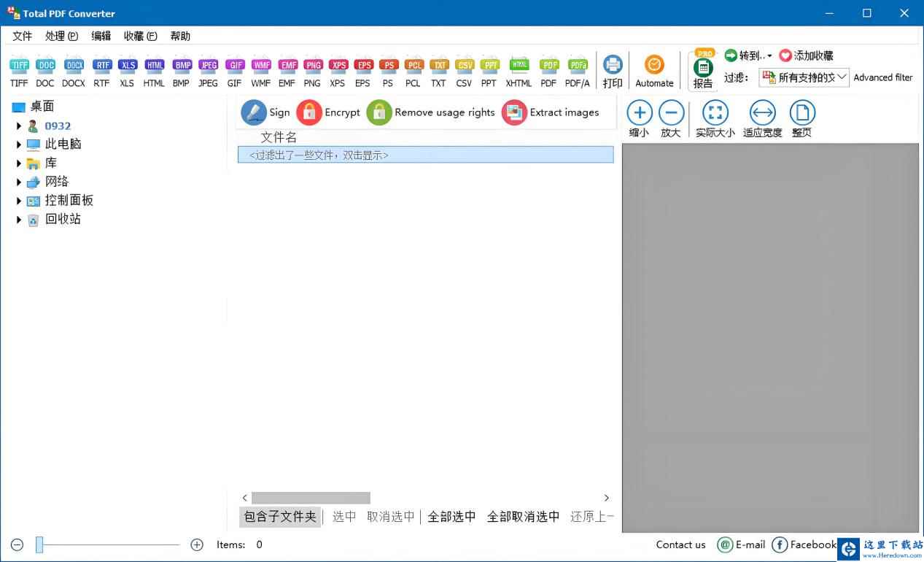Open the 过滤 file type dropdown
924x562 pixels.
[x=804, y=77]
